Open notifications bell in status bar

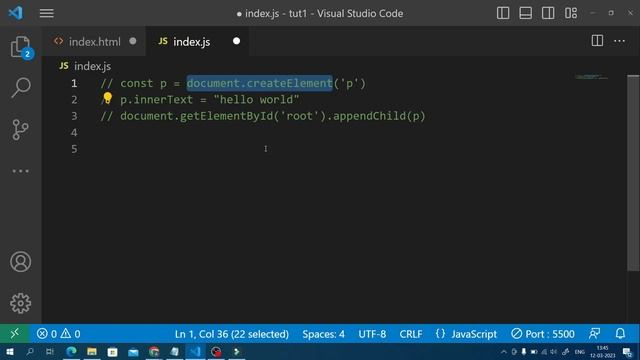click(620, 333)
